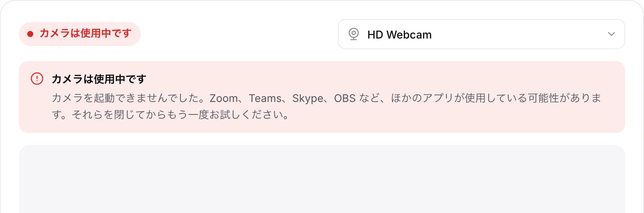Viewport: 644px width, 213px height.
Task: Click the word Teams in error message
Action: pyautogui.click(x=265, y=98)
